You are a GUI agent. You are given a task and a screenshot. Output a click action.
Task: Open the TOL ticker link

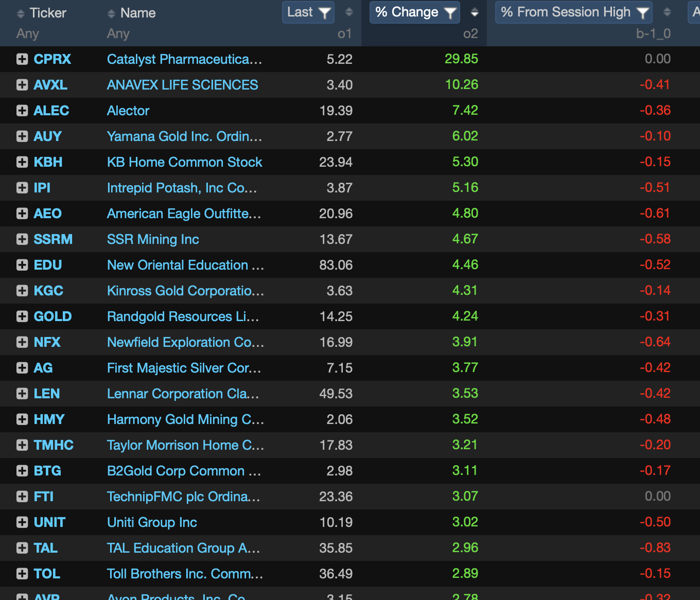pyautogui.click(x=47, y=574)
